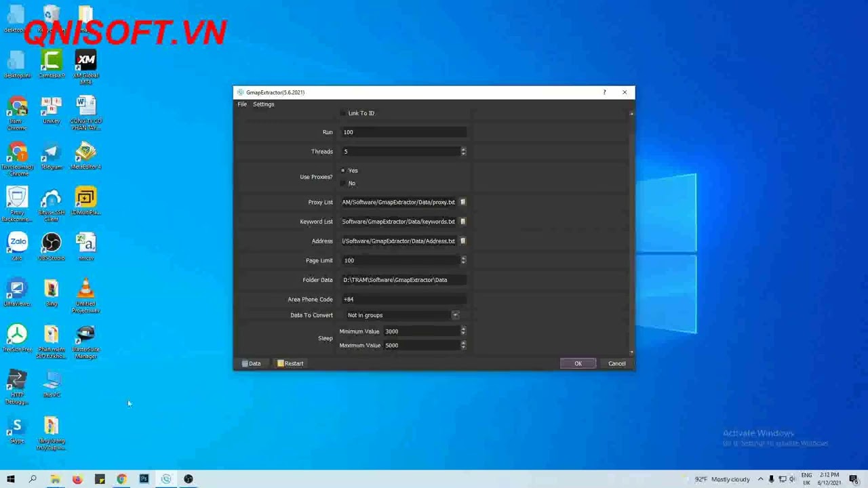The height and width of the screenshot is (488, 868).
Task: Click inside the Proxy List path field
Action: coord(399,202)
